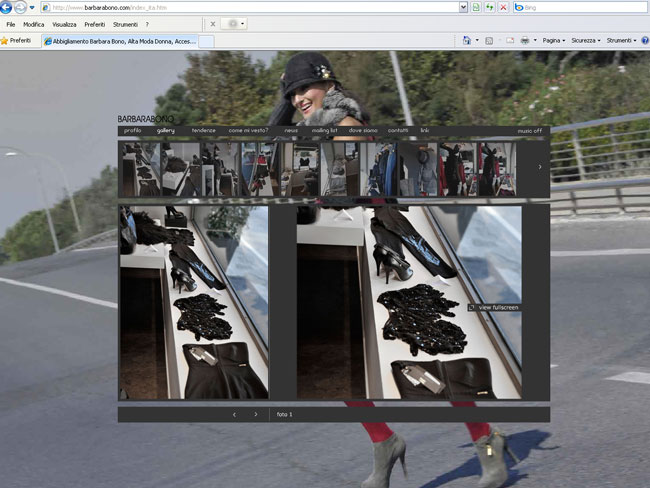The image size is (650, 488).
Task: Open the news nav link
Action: [x=291, y=131]
